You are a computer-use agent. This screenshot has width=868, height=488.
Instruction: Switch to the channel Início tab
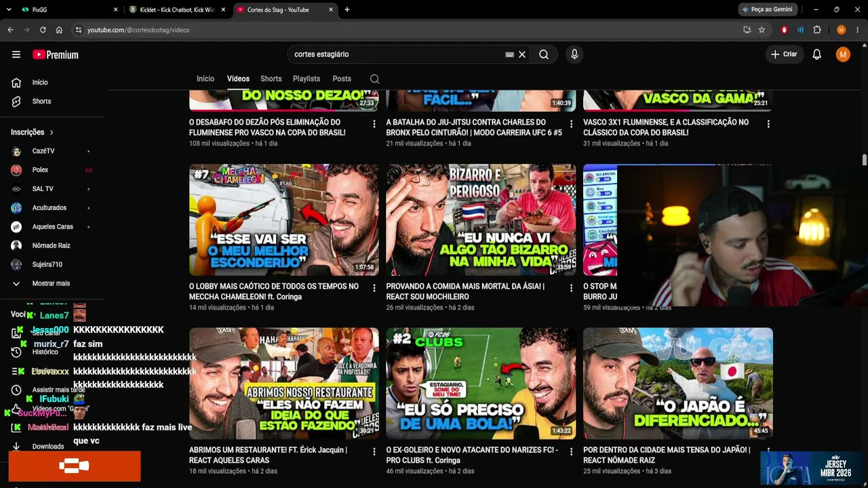[x=205, y=79]
